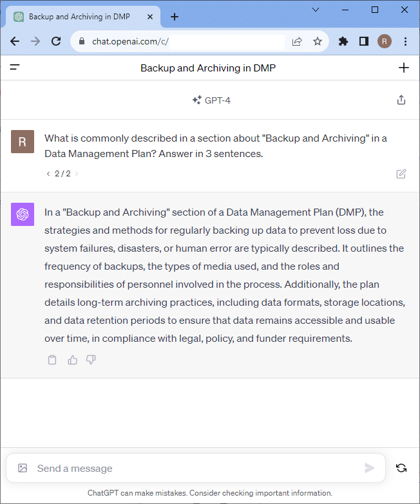Click the regenerate response icon

point(401,468)
